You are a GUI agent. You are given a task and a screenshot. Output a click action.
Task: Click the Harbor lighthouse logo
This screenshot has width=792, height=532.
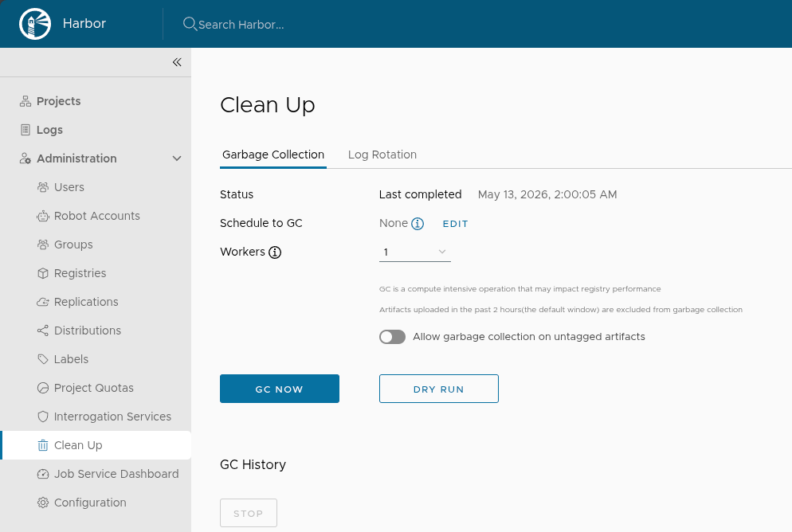[x=35, y=24]
